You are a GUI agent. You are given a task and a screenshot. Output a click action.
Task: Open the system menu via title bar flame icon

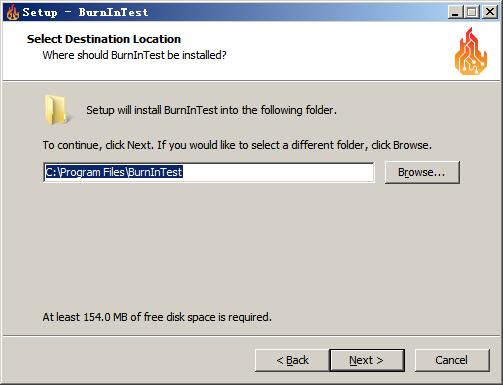[13, 12]
